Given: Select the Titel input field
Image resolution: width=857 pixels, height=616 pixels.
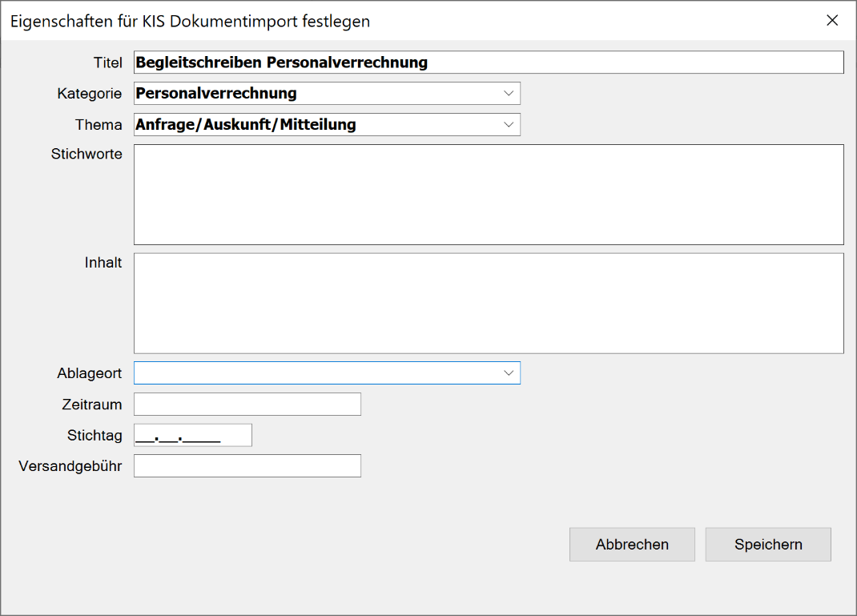Looking at the screenshot, I should 489,62.
